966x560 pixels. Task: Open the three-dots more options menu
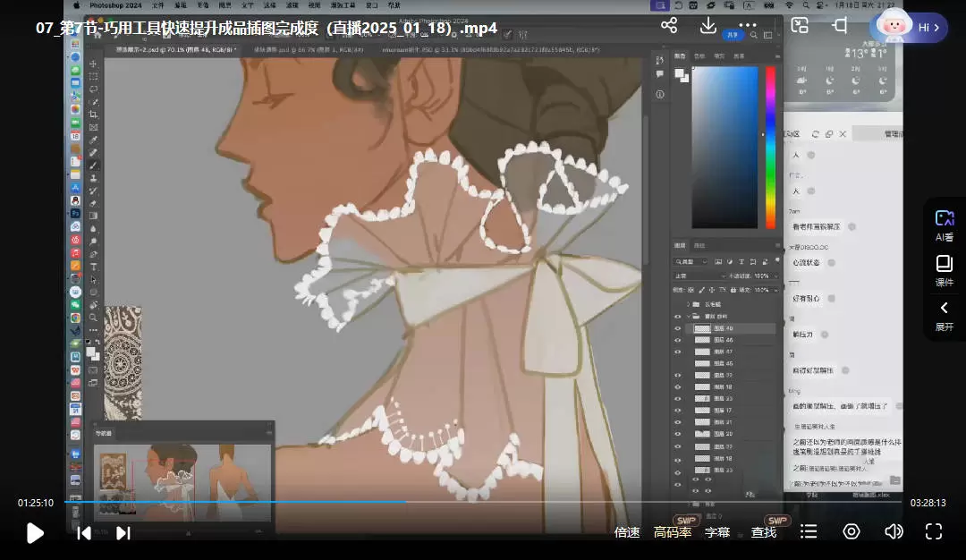tap(747, 26)
